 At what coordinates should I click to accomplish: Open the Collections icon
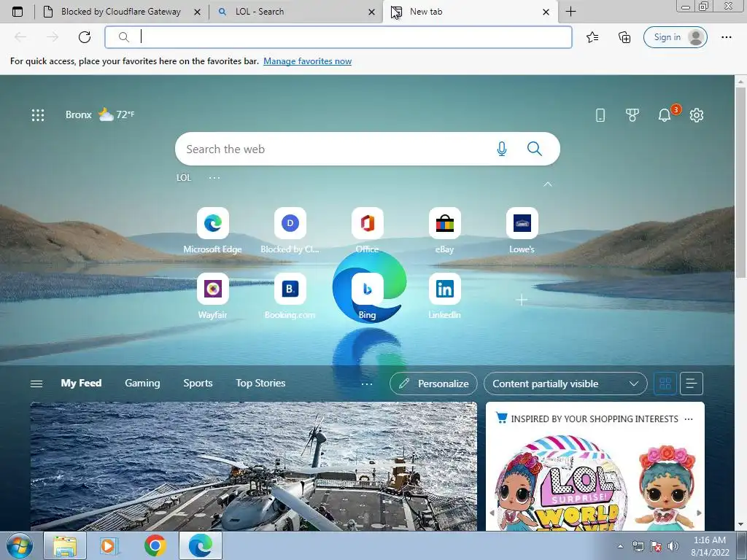pyautogui.click(x=624, y=37)
